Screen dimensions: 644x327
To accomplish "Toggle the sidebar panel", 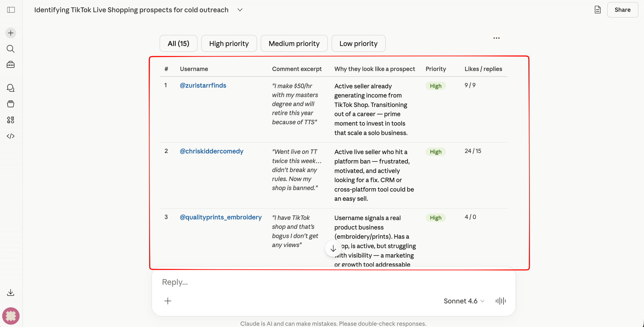I will (x=11, y=10).
